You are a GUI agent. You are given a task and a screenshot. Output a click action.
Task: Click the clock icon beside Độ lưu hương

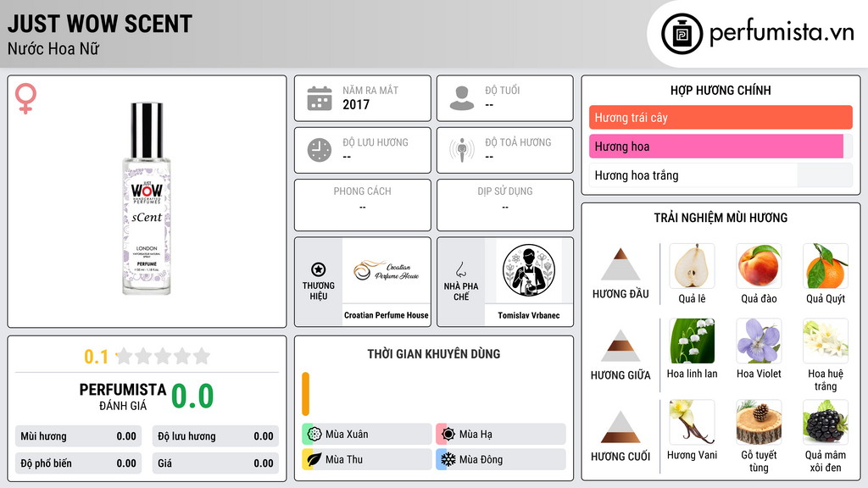pyautogui.click(x=320, y=150)
